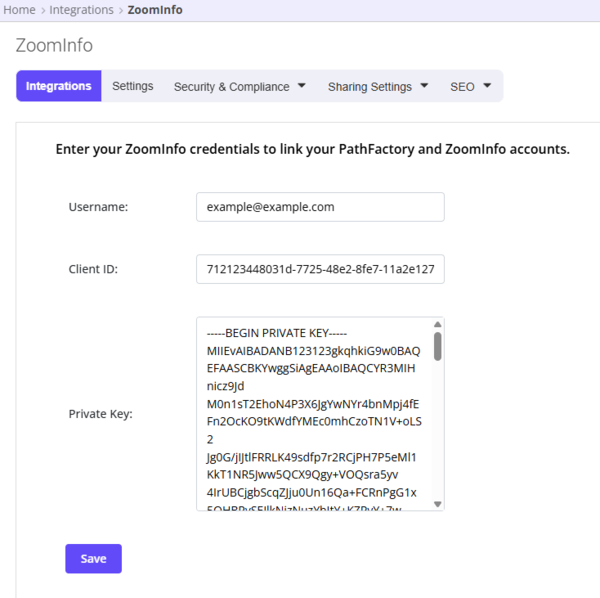
Task: Click the Private Key scroll down arrow
Action: coord(438,504)
